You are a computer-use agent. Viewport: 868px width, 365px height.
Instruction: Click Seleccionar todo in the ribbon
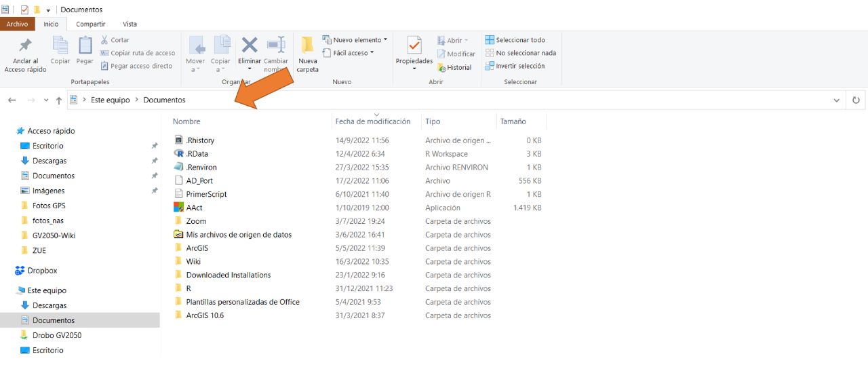515,40
